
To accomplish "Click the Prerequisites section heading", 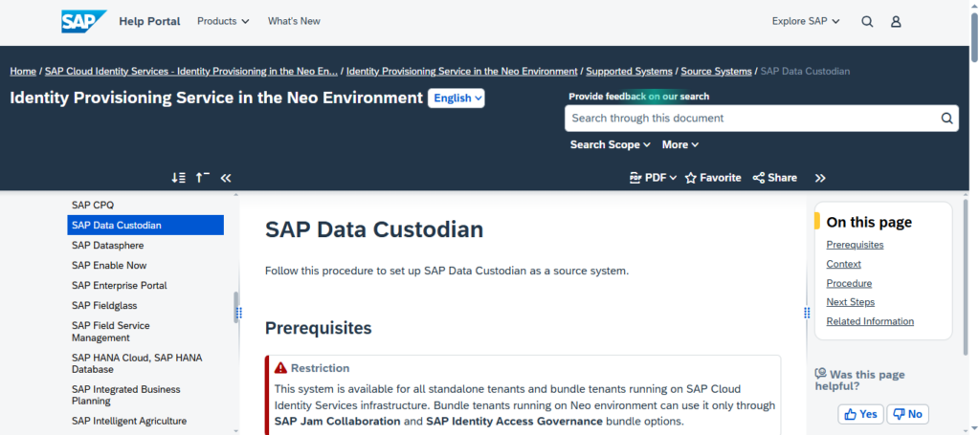I will pyautogui.click(x=318, y=328).
